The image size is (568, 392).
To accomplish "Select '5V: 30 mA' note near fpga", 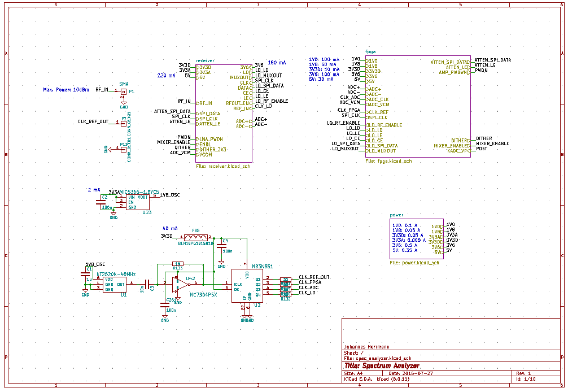I will pyautogui.click(x=321, y=79).
